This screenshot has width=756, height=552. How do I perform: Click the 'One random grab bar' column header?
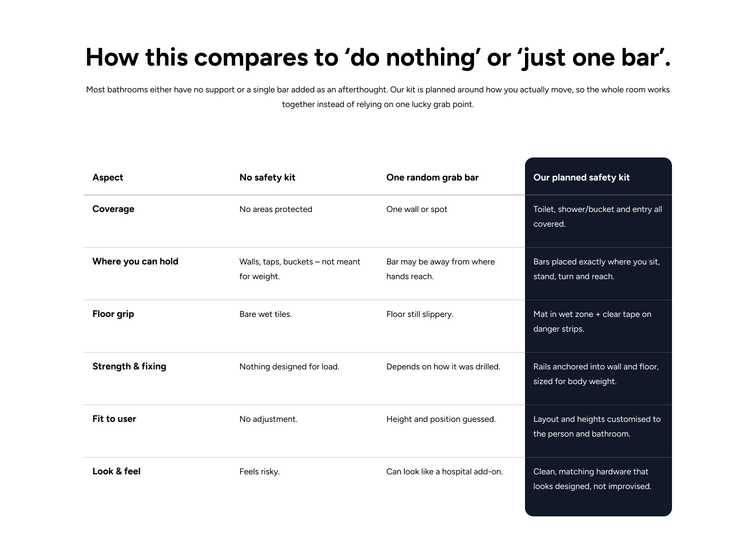click(x=432, y=177)
